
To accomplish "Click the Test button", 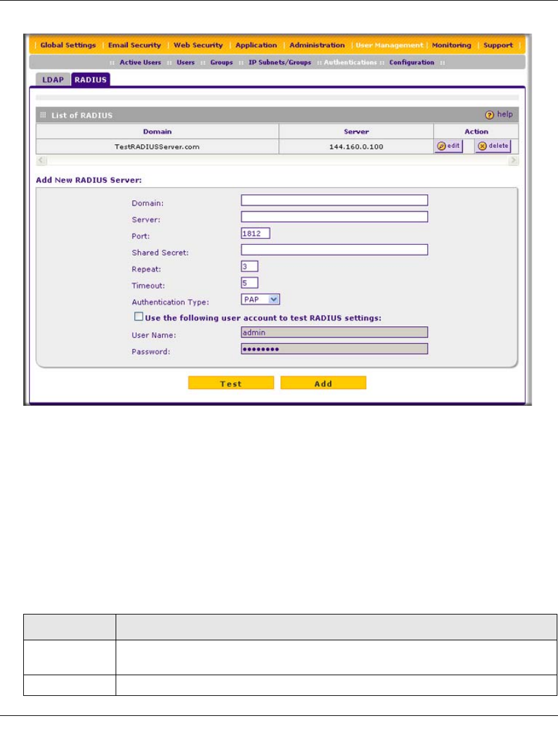I will 231,383.
